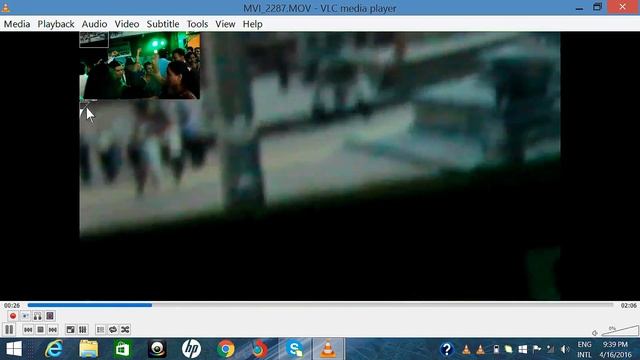Click elapsed time 00:26 label
This screenshot has width=640, height=360.
[x=12, y=305]
